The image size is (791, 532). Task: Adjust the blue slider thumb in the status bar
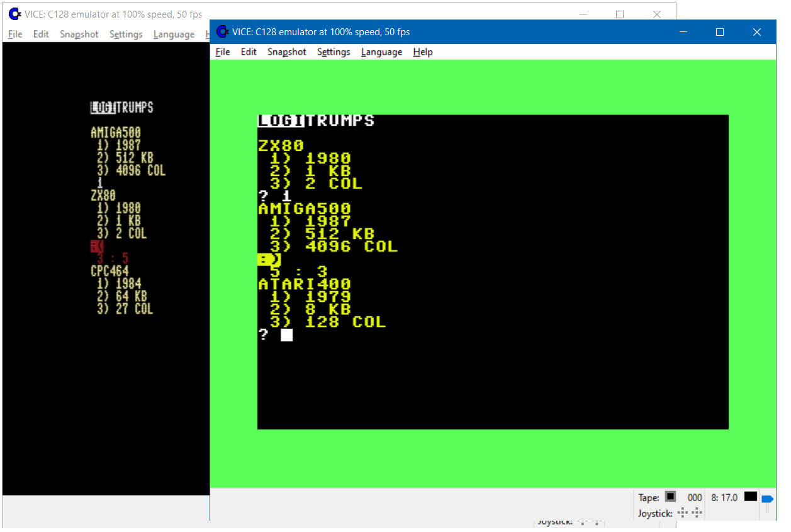pos(767,499)
